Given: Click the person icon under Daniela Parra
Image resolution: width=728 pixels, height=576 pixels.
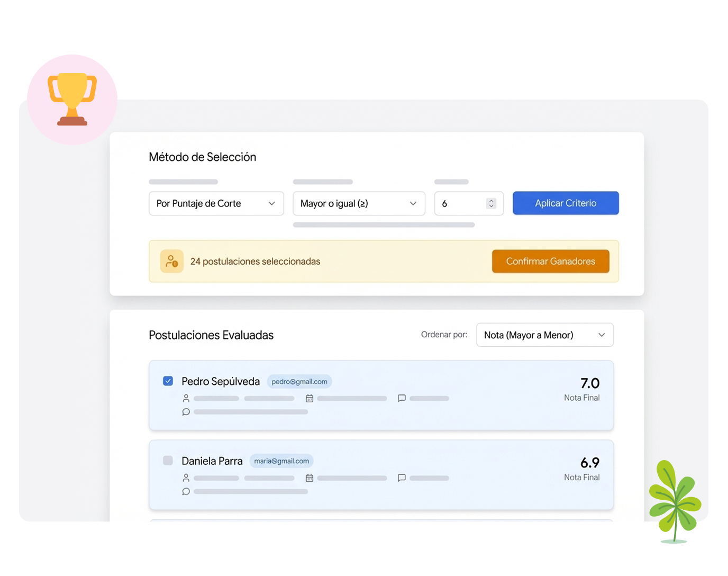Looking at the screenshot, I should pos(186,478).
